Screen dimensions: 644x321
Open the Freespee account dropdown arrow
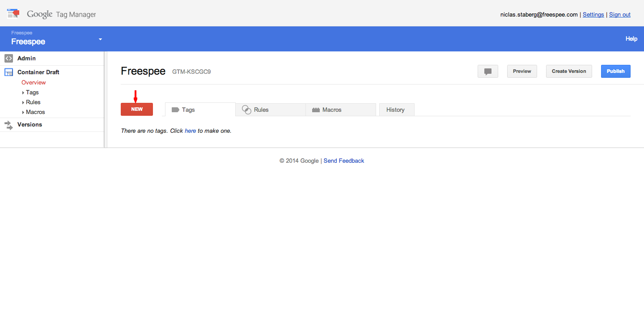click(x=100, y=39)
